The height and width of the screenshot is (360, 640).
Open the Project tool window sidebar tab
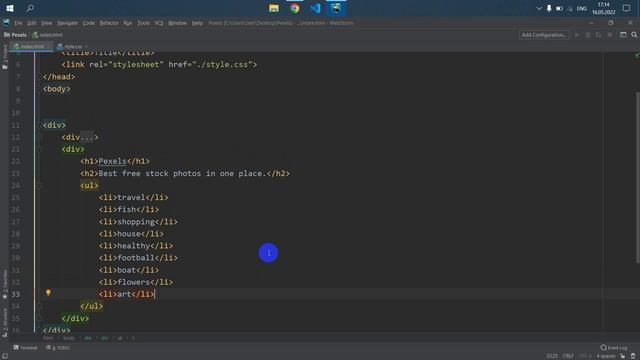tap(5, 56)
